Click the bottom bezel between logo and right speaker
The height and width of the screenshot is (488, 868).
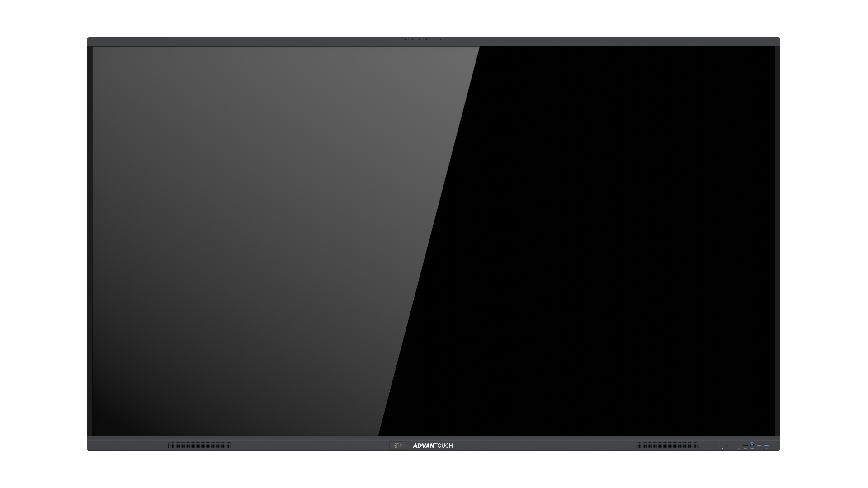542,445
